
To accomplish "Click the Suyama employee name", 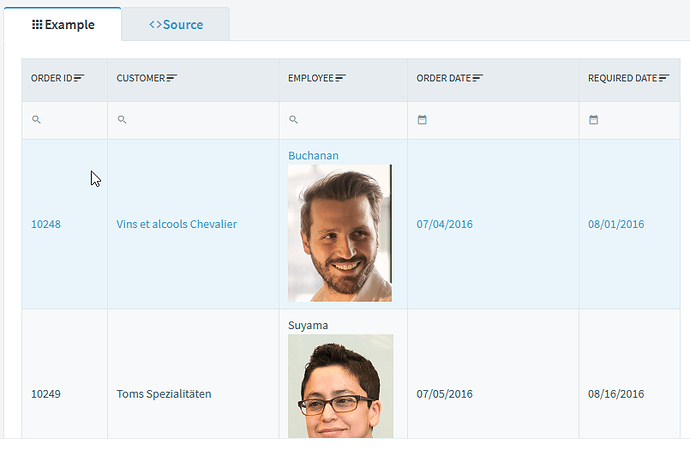I will [x=308, y=326].
